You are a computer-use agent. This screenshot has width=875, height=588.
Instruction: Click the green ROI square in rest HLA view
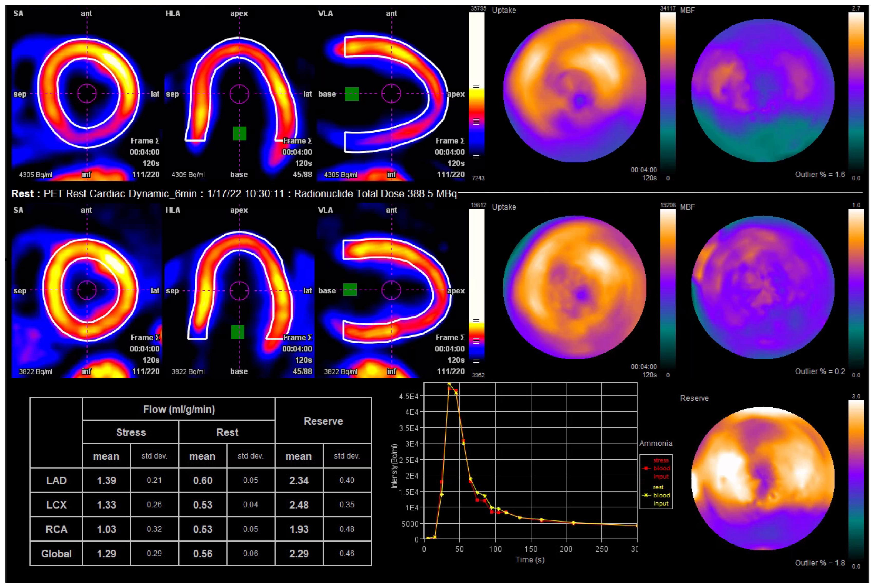(x=238, y=332)
